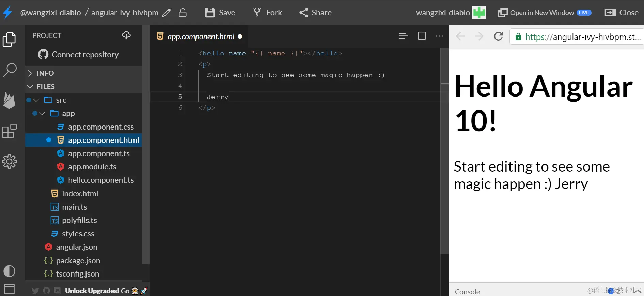The width and height of the screenshot is (644, 296).
Task: Click the editor vertical scrollbar
Action: point(444,151)
